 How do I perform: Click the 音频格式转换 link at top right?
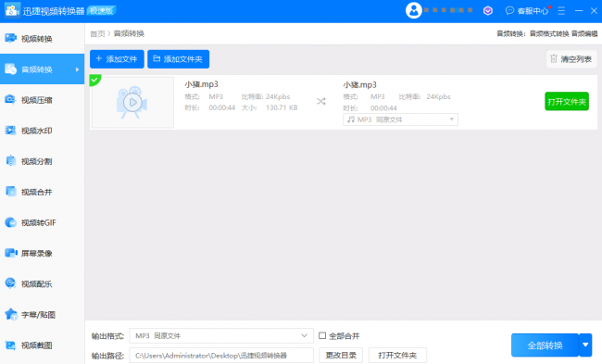pos(549,33)
